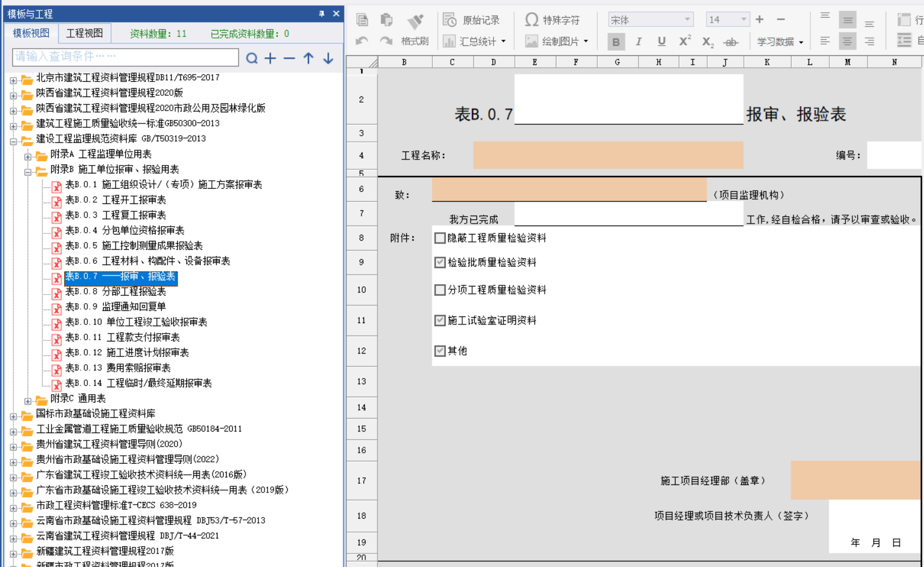The width and height of the screenshot is (924, 567).
Task: Open 贵州省建筑工程资料管理导则(2020) folder
Action: (109, 444)
